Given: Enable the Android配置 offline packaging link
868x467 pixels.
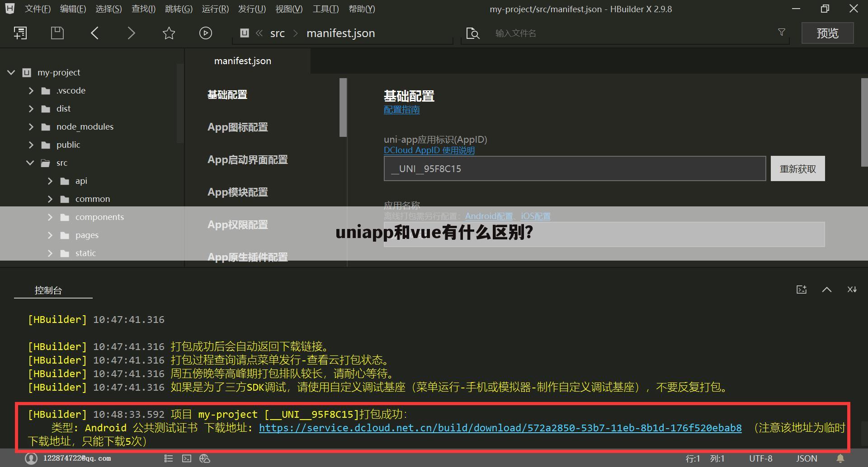Looking at the screenshot, I should pyautogui.click(x=489, y=216).
